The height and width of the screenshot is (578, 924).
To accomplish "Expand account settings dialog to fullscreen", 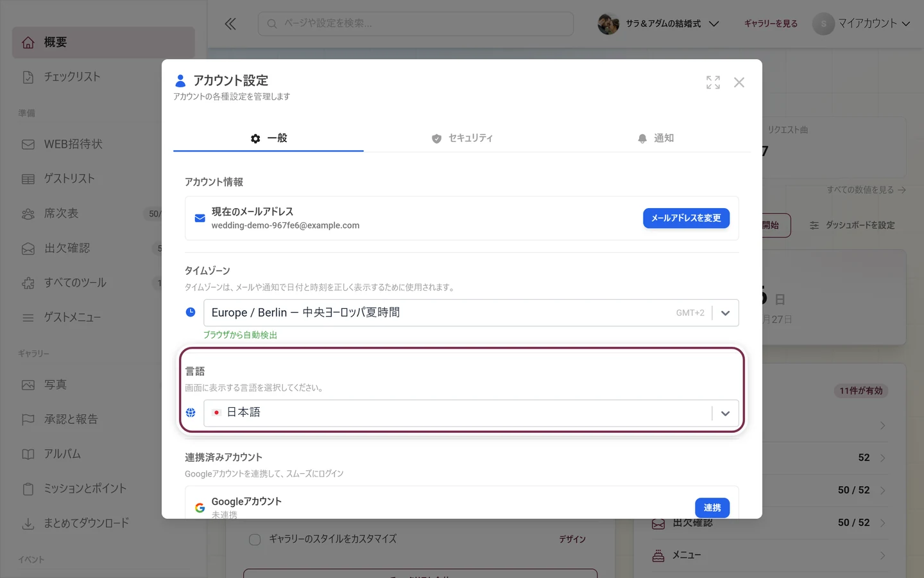I will click(x=713, y=82).
